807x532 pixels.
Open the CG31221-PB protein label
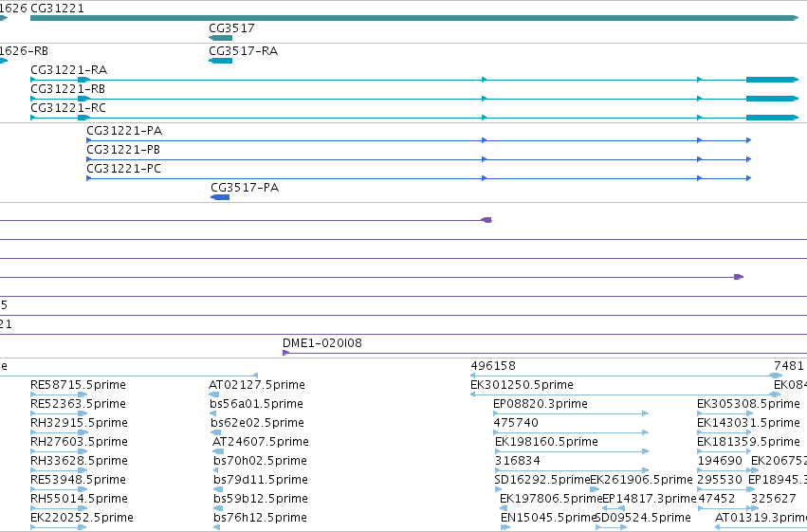click(123, 150)
